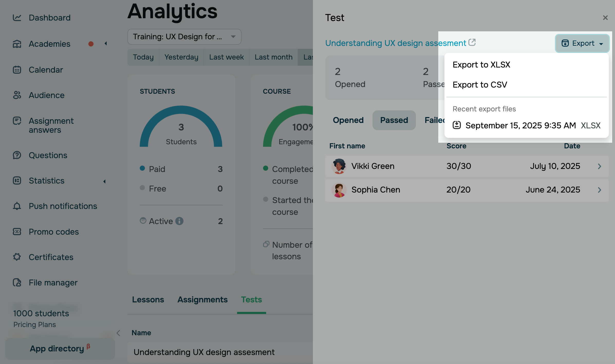
Task: Expand the Academies submenu arrow
Action: (x=106, y=44)
